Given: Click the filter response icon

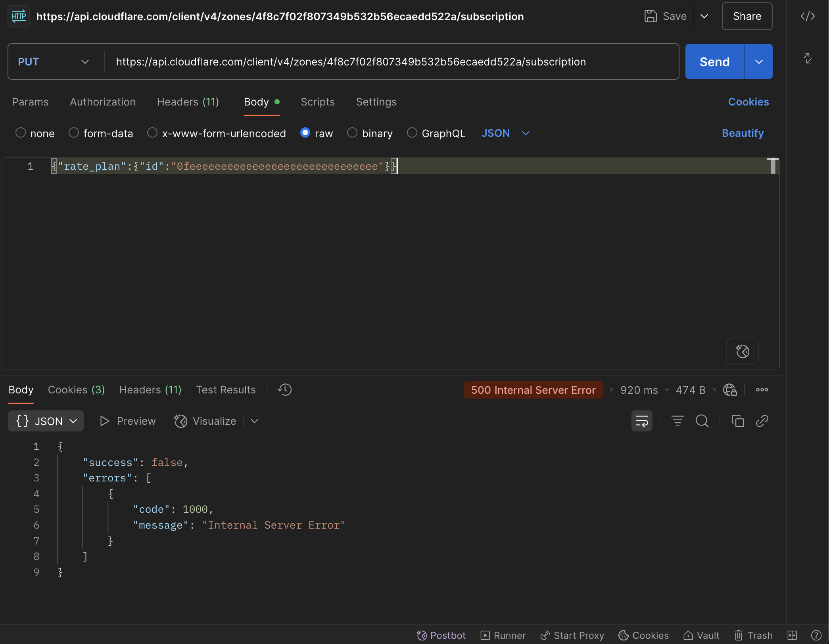Looking at the screenshot, I should click(x=677, y=421).
